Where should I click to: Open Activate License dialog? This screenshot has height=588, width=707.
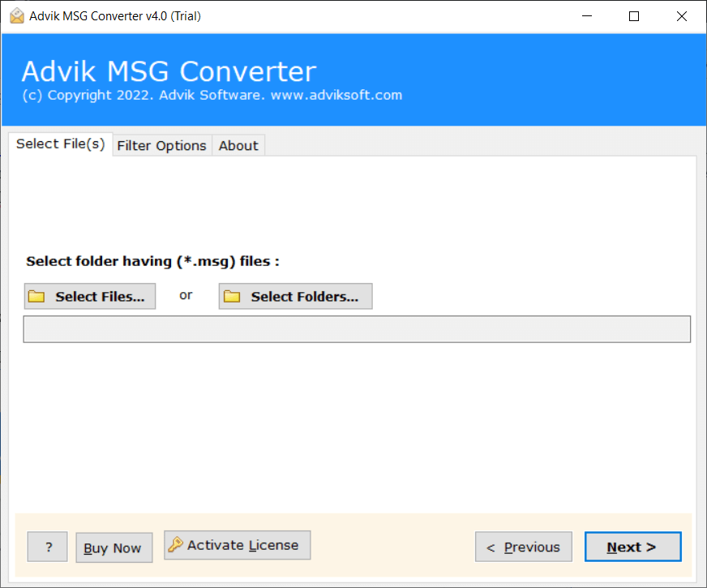[238, 545]
